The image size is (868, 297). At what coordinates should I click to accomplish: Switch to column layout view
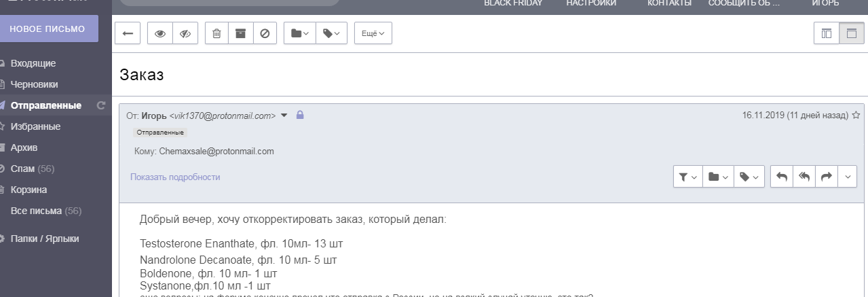pos(826,33)
